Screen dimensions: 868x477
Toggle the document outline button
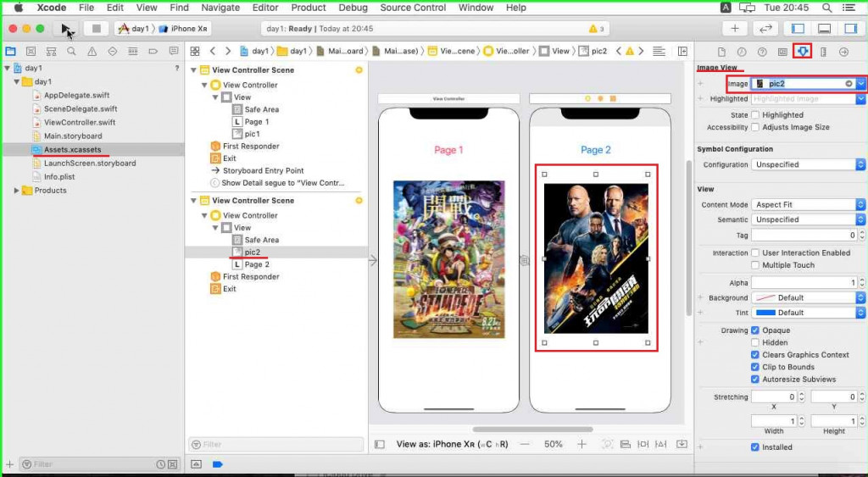380,444
